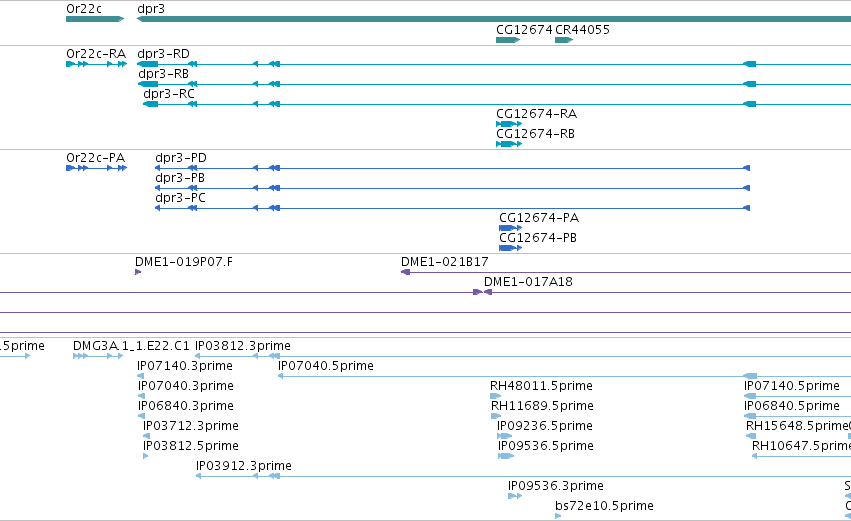Screen dimensions: 851x521
Task: Select the dpr3-PC CDS label
Action: tap(180, 198)
